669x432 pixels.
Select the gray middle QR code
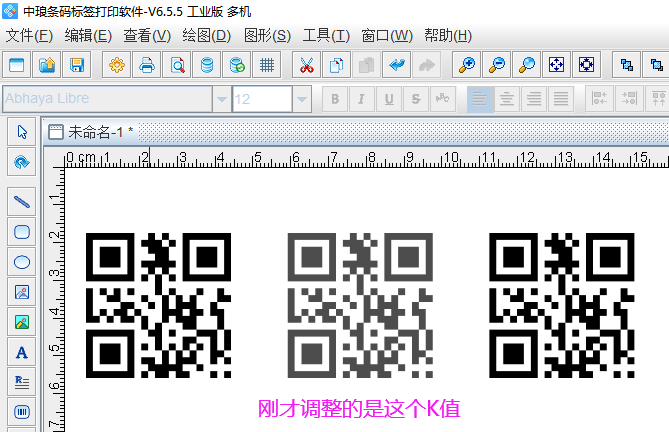tap(359, 306)
